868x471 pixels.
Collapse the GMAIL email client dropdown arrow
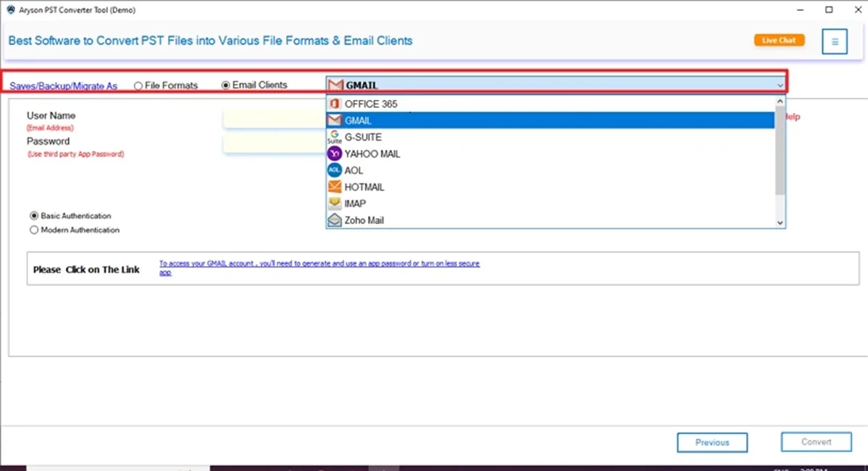[x=780, y=86]
